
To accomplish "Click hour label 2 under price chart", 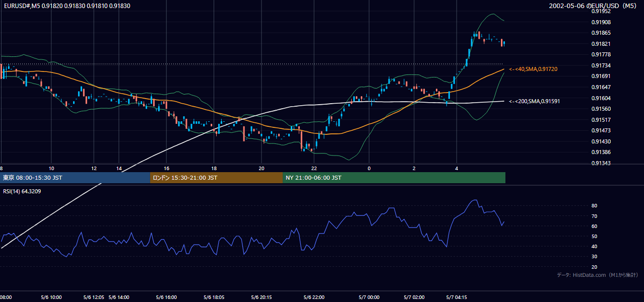I will click(414, 168).
